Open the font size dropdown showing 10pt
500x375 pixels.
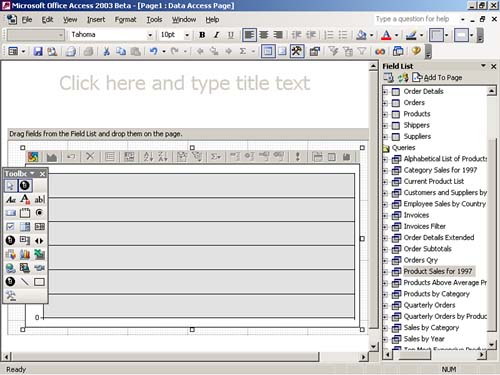tap(187, 35)
